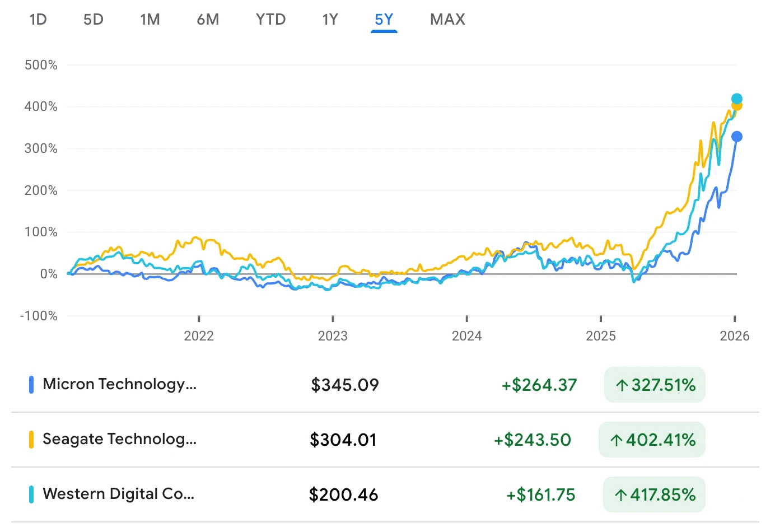The width and height of the screenshot is (775, 532).
Task: Click the selected 5Y tab
Action: coord(384,20)
